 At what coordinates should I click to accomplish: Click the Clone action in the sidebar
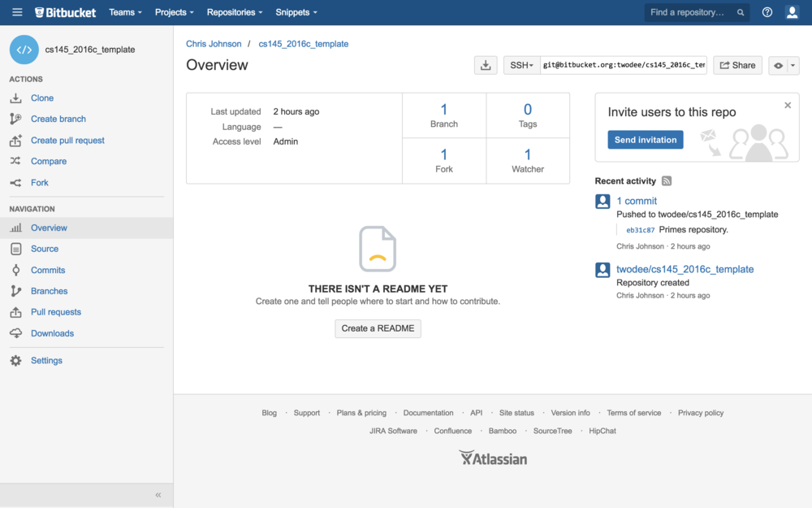42,98
